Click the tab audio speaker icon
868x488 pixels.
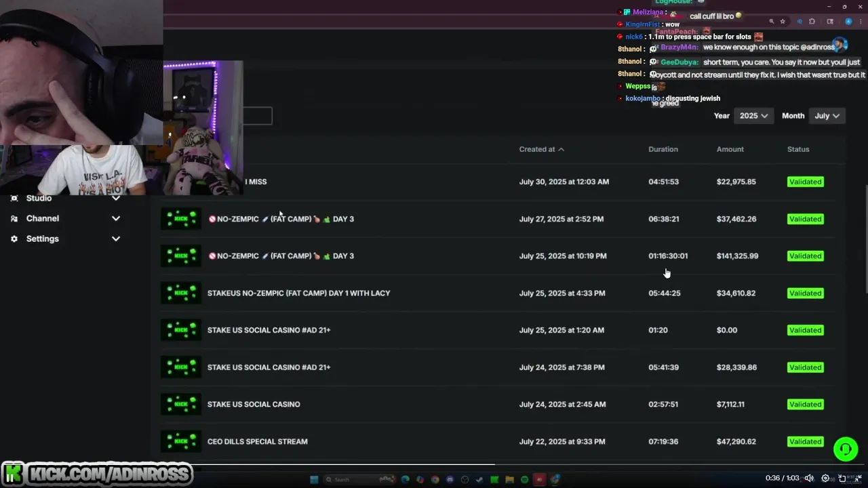[800, 22]
